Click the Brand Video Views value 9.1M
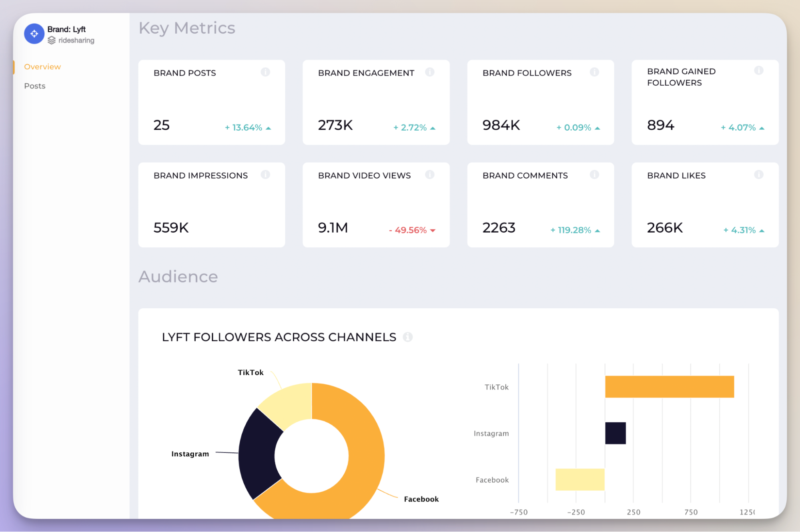 click(x=333, y=228)
